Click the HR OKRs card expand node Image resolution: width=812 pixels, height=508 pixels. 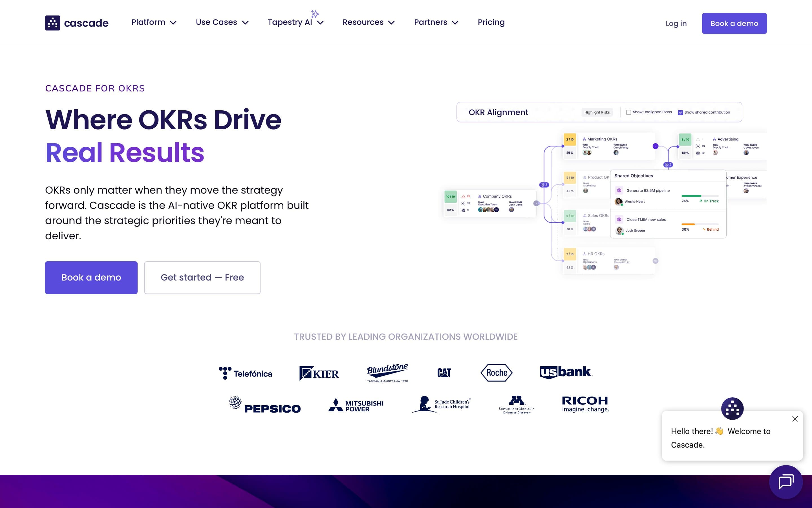(655, 261)
